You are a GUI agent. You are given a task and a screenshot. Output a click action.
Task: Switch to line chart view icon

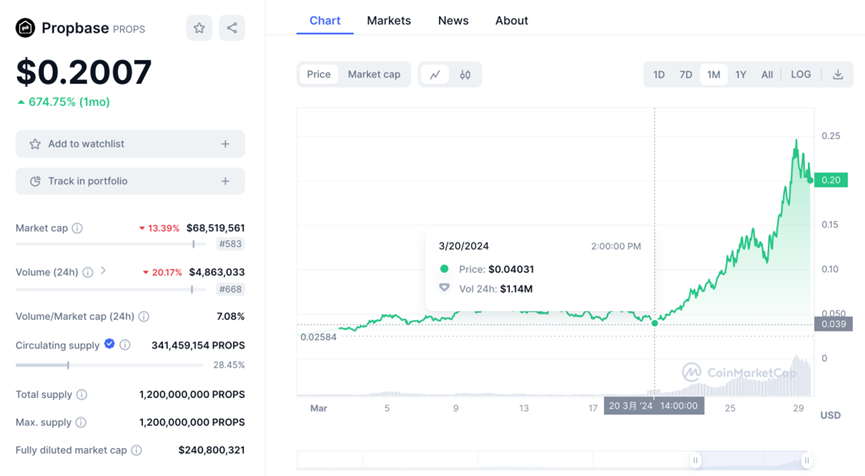point(435,74)
